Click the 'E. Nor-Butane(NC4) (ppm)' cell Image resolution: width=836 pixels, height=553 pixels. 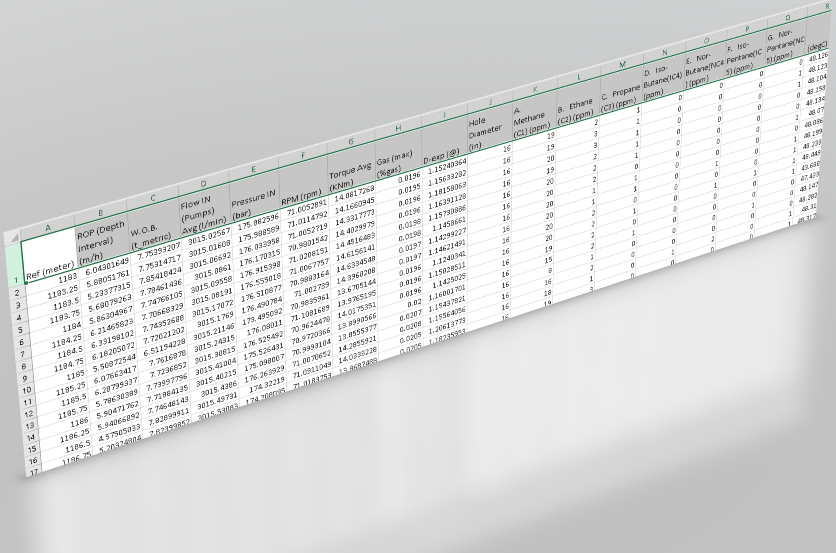pyautogui.click(x=704, y=67)
